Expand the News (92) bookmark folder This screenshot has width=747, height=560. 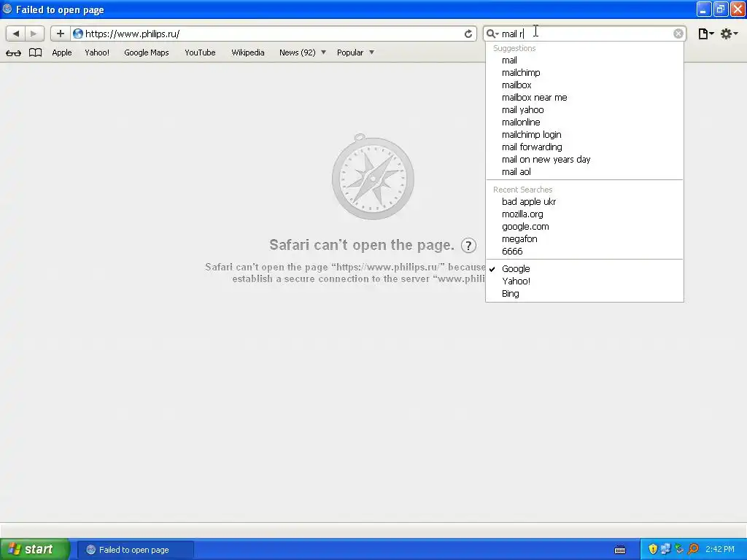[x=303, y=52]
